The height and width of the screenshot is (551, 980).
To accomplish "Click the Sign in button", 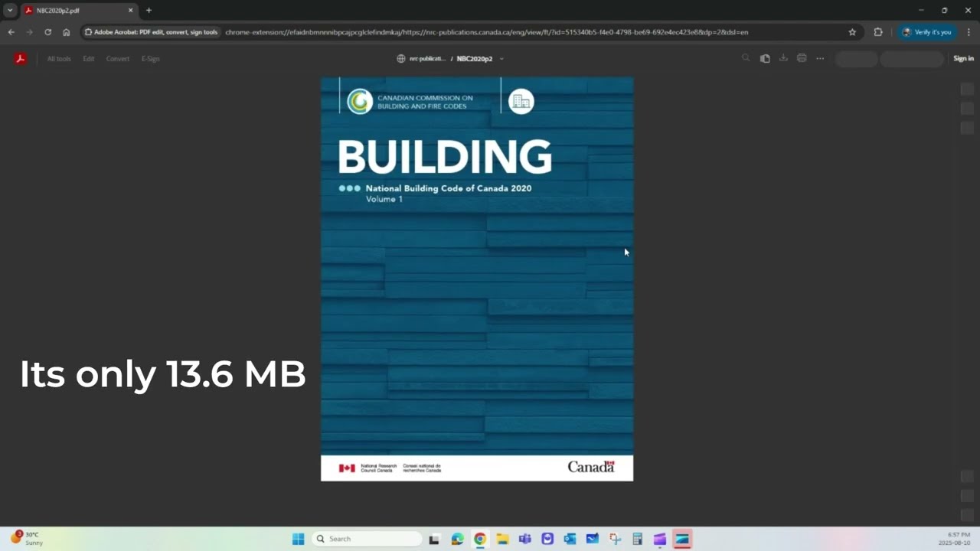I will 963,59.
